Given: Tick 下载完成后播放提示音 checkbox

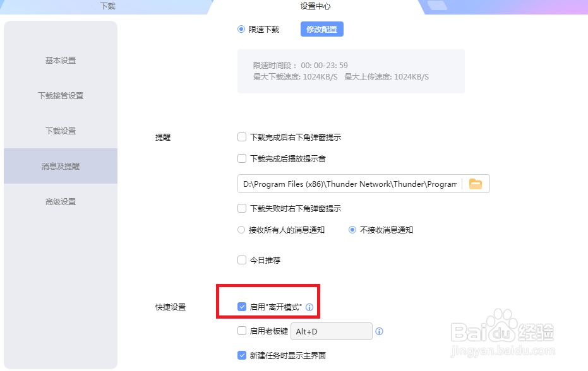Looking at the screenshot, I should point(242,158).
